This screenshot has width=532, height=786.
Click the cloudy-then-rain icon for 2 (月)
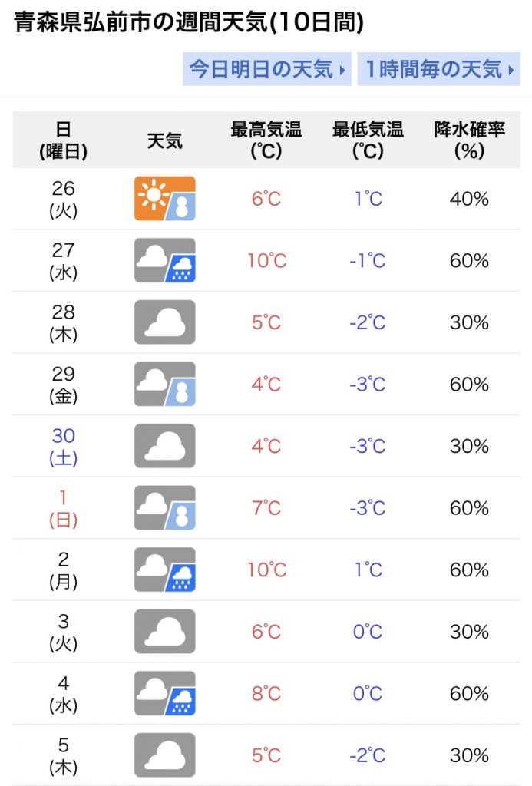coord(164,570)
